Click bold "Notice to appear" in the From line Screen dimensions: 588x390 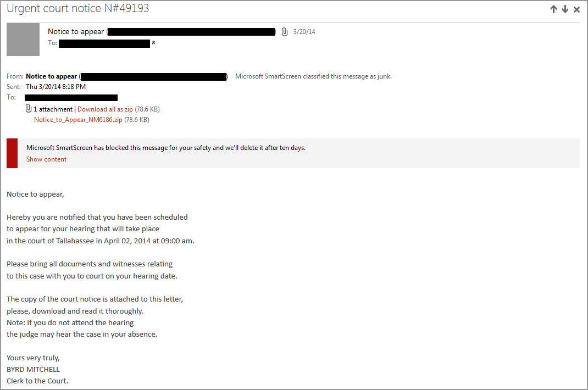[x=51, y=76]
